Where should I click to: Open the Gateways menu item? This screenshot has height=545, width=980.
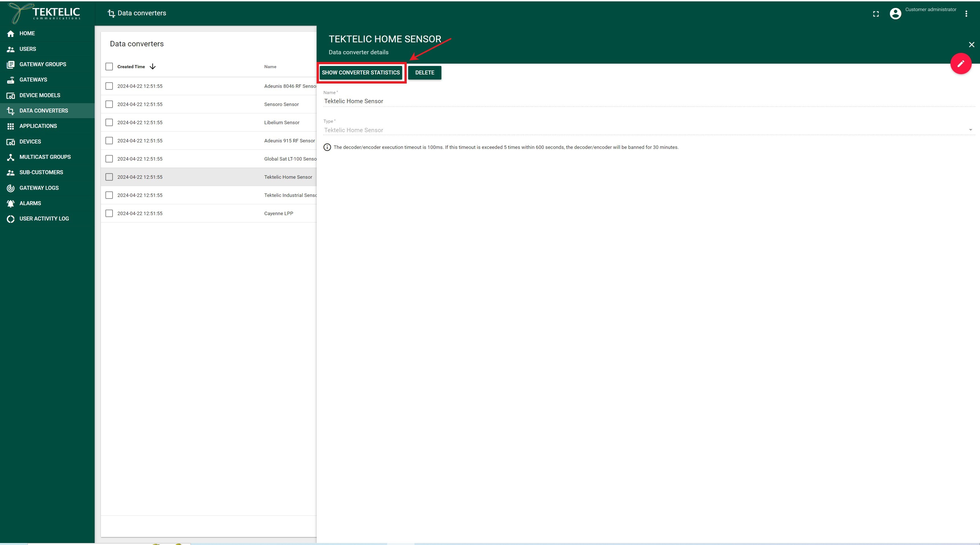click(x=47, y=80)
